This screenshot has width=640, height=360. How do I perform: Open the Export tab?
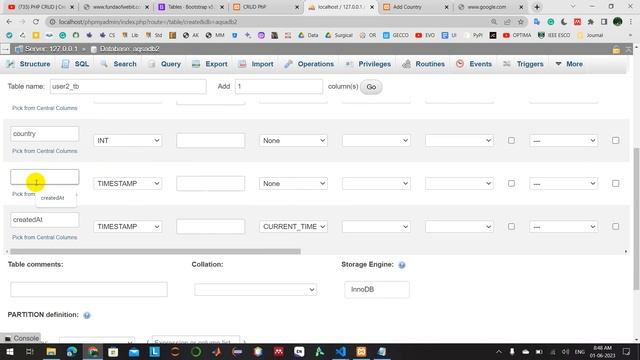point(210,64)
